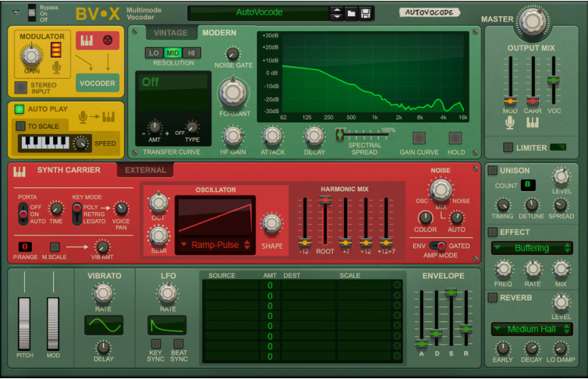The height and width of the screenshot is (379, 588).
Task: Step the Ramp-Pulse waveform with its arrows
Action: coord(247,245)
